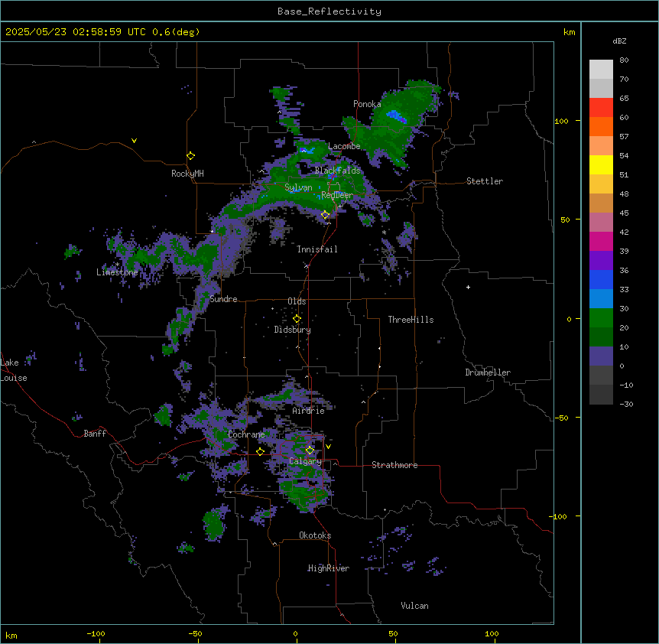Click the Sundre town label
Viewport: 659px width, 644px height.
(223, 299)
